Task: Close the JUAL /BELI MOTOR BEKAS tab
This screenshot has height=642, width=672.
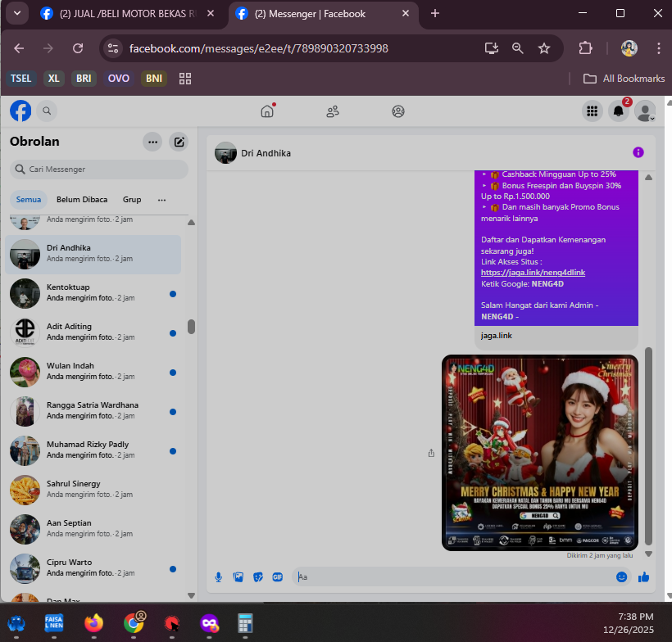Action: coord(211,13)
